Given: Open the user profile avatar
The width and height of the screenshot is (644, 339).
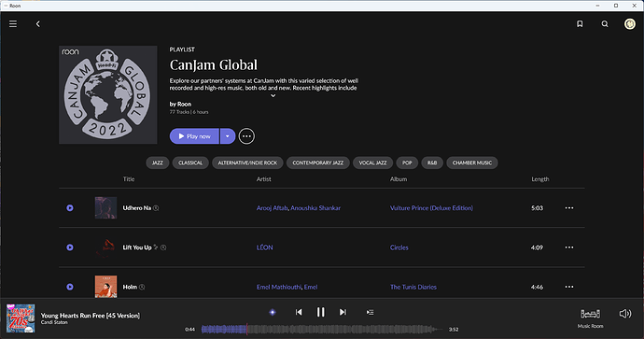Looking at the screenshot, I should [x=630, y=24].
